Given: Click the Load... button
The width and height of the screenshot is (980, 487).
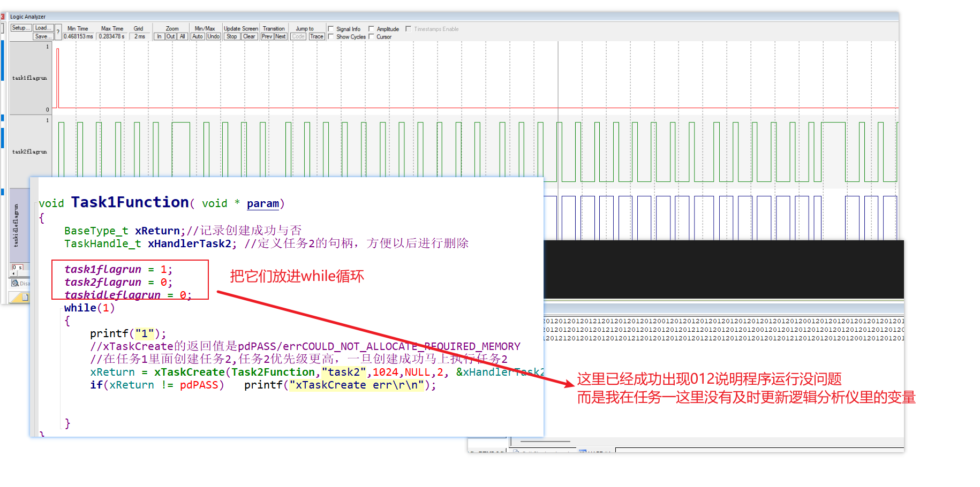Looking at the screenshot, I should [43, 28].
